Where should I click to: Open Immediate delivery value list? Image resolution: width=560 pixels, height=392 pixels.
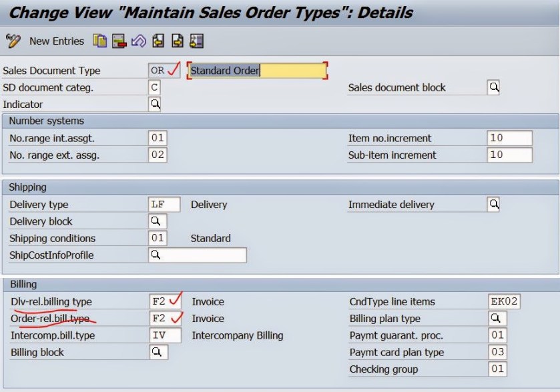coord(493,205)
